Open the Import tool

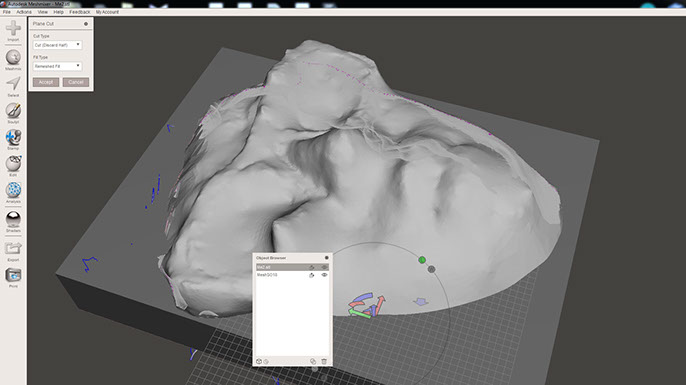point(13,30)
